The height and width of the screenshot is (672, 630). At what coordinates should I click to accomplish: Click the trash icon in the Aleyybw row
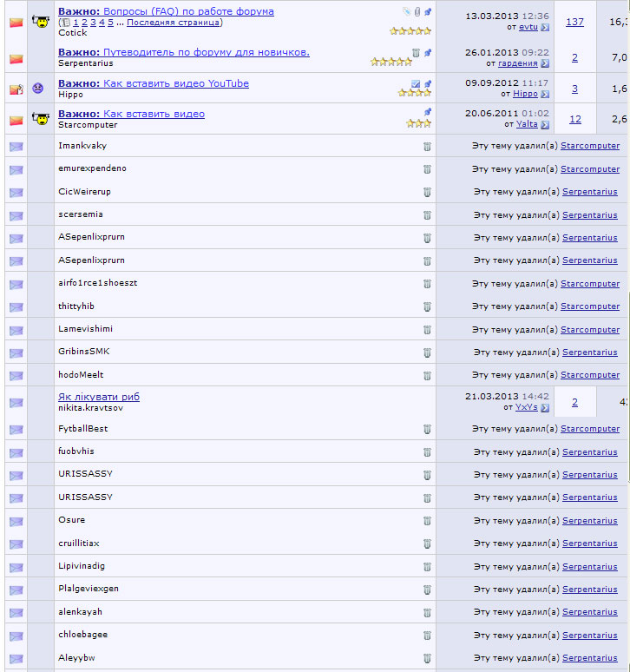(x=427, y=659)
